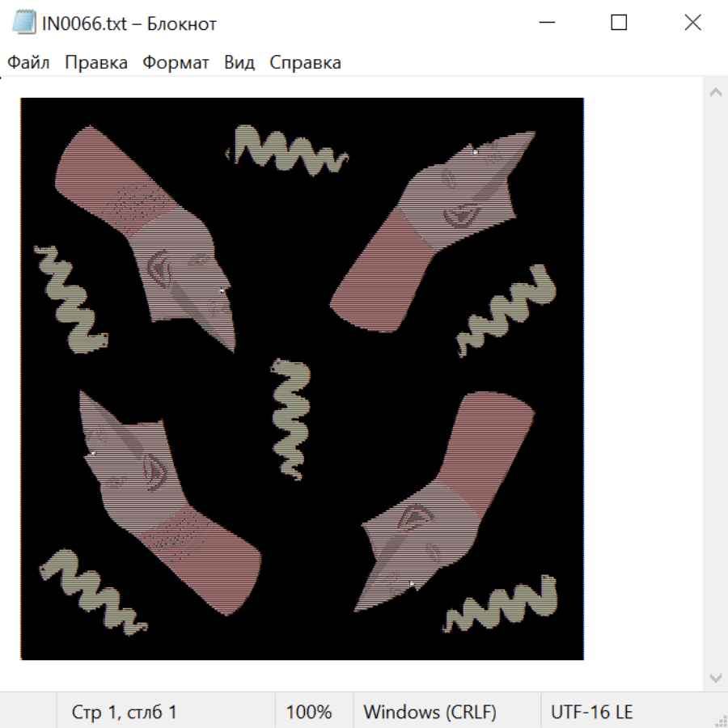Open the Формат menu
This screenshot has height=728, width=728.
pos(176,63)
